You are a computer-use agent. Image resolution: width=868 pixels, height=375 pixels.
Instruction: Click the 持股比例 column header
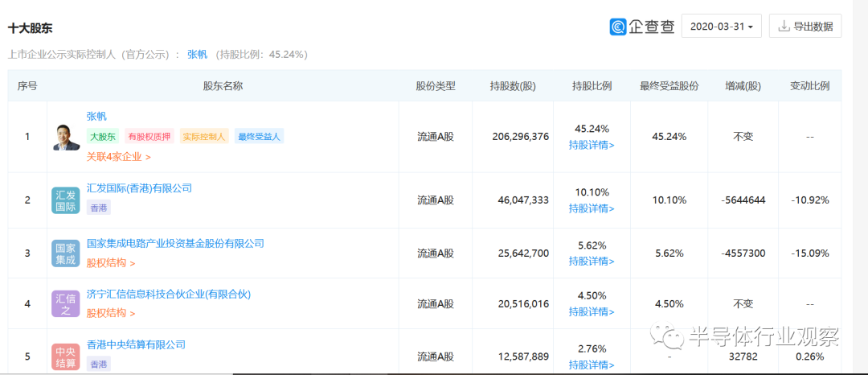(592, 86)
